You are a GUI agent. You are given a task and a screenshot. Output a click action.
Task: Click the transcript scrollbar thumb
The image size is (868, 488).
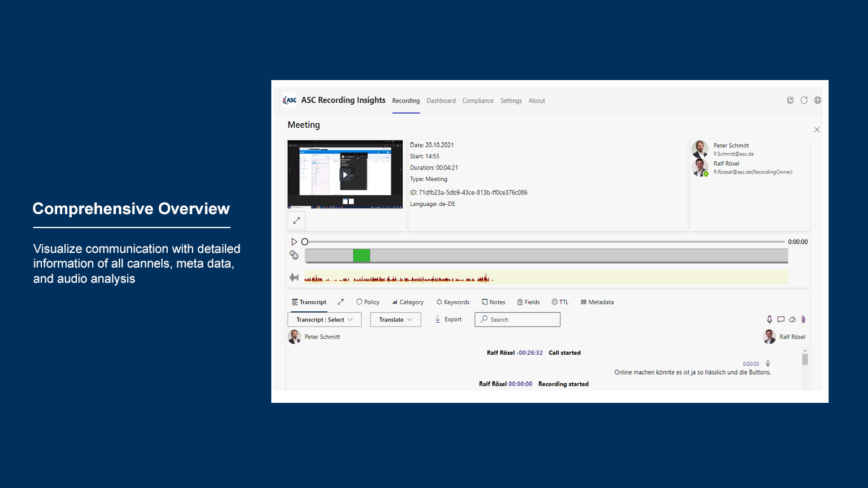[x=805, y=360]
